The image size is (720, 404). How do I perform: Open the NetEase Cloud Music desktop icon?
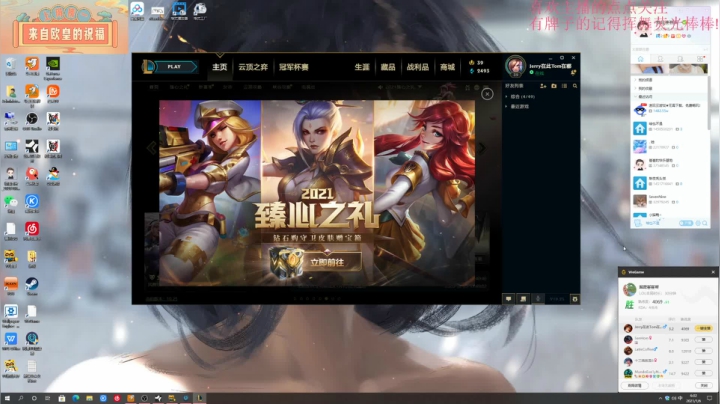(32, 231)
